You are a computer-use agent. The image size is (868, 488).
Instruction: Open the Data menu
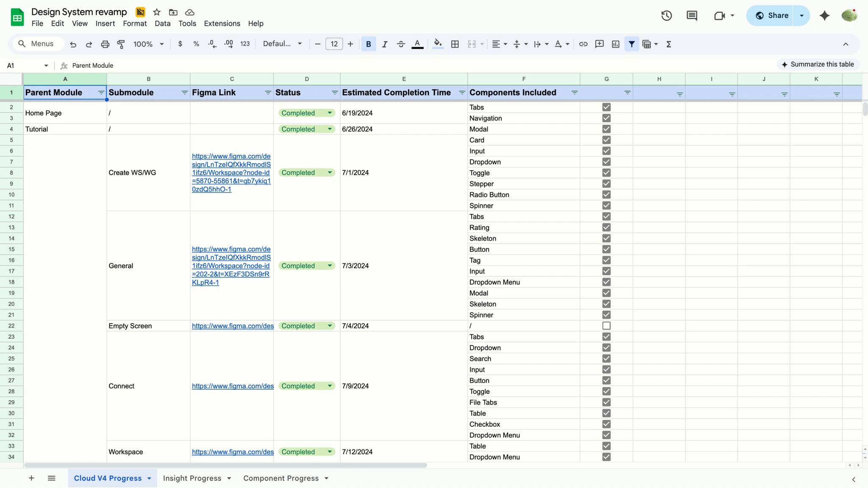pos(162,23)
